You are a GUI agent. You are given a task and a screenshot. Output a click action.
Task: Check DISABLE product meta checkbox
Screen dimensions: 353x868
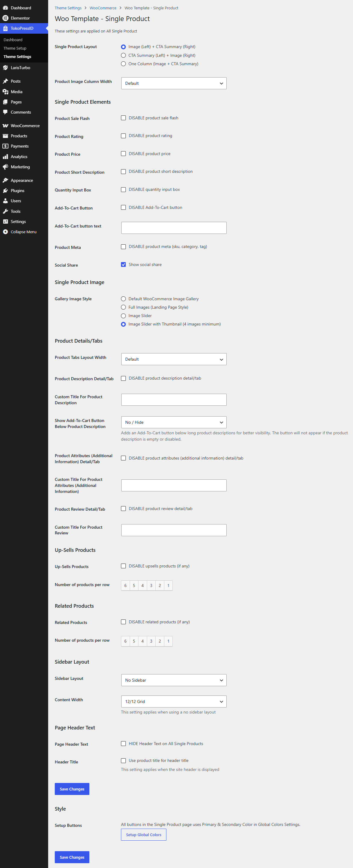[123, 247]
